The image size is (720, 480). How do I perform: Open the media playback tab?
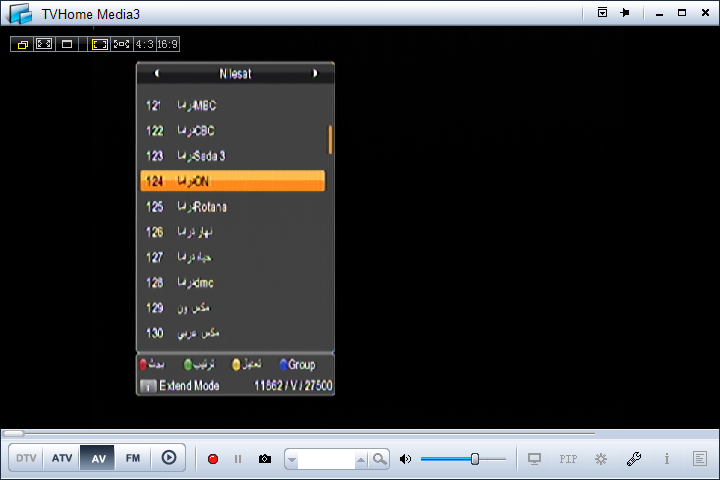[x=169, y=457]
